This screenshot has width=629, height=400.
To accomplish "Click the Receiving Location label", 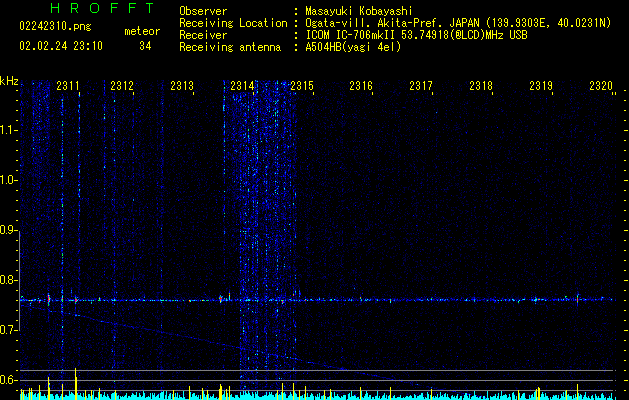I will pyautogui.click(x=233, y=23).
